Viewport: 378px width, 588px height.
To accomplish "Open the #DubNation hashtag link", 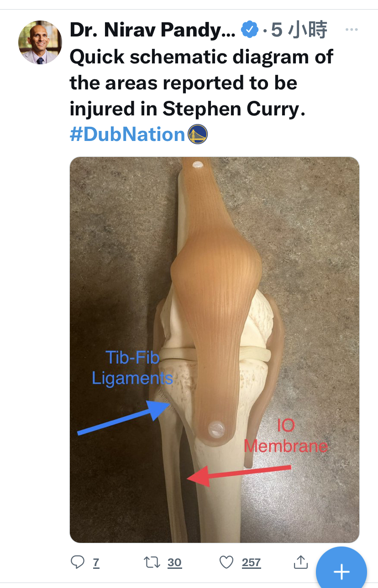I will coord(127,135).
